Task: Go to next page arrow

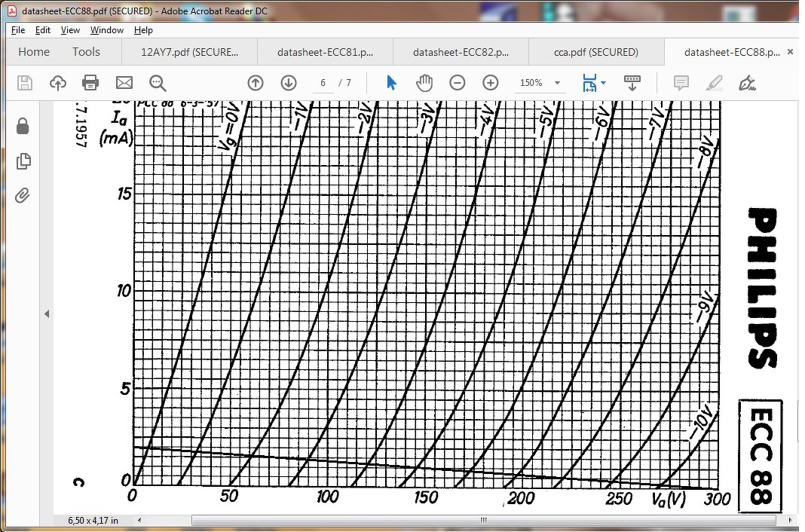Action: click(x=289, y=83)
